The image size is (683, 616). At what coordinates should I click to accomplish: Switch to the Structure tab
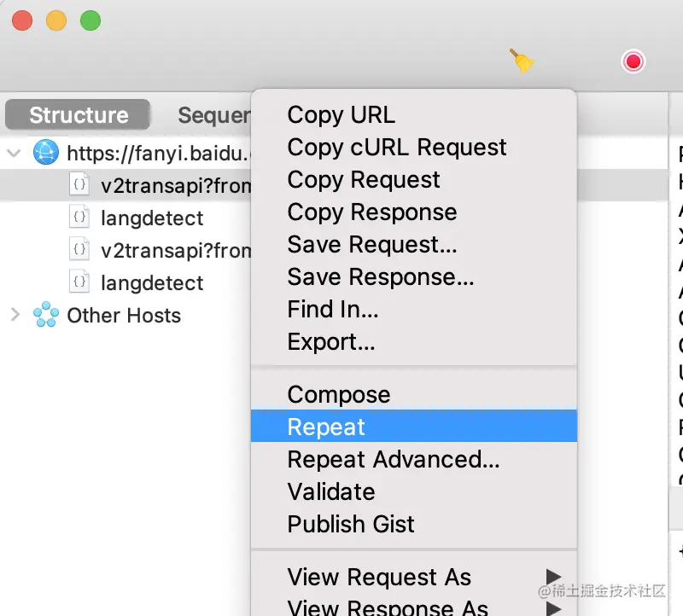click(x=78, y=115)
